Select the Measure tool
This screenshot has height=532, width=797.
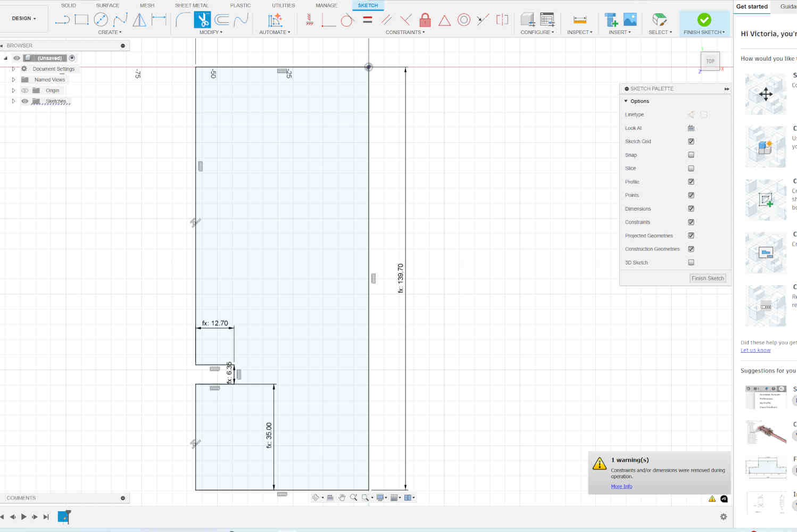pos(580,20)
